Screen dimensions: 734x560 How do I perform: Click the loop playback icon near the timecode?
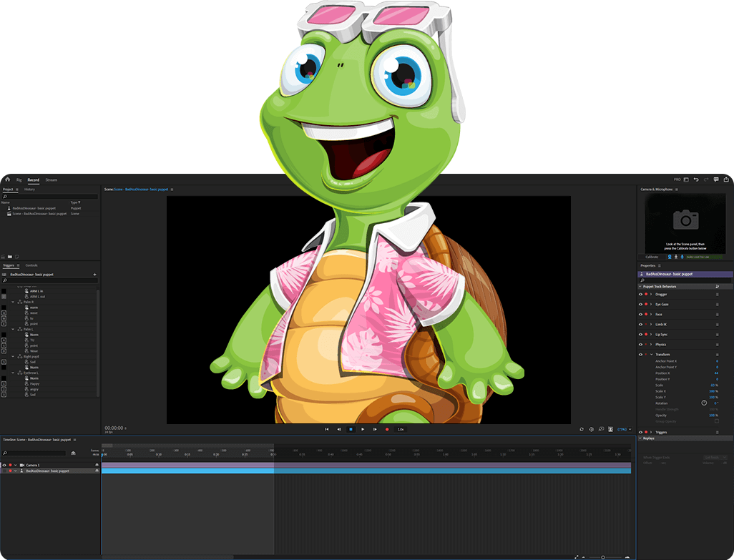(x=582, y=430)
